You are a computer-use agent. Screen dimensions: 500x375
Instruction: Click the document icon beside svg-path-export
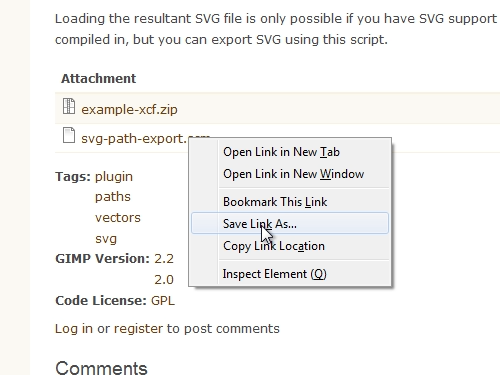69,135
